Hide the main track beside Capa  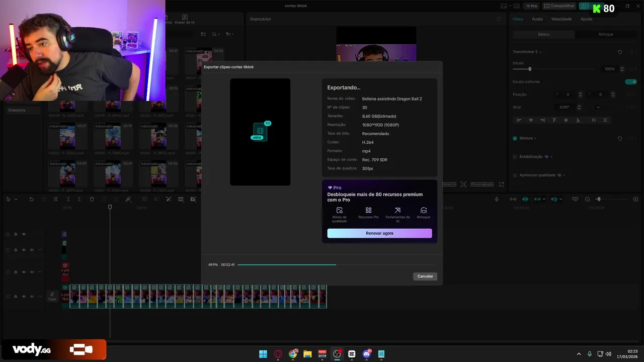(x=24, y=296)
